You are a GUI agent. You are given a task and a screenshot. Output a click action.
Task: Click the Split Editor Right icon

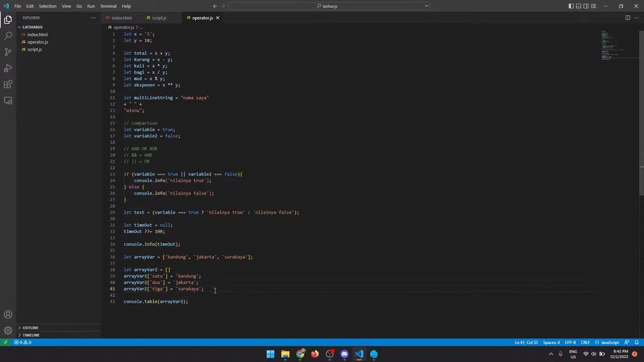click(x=628, y=18)
